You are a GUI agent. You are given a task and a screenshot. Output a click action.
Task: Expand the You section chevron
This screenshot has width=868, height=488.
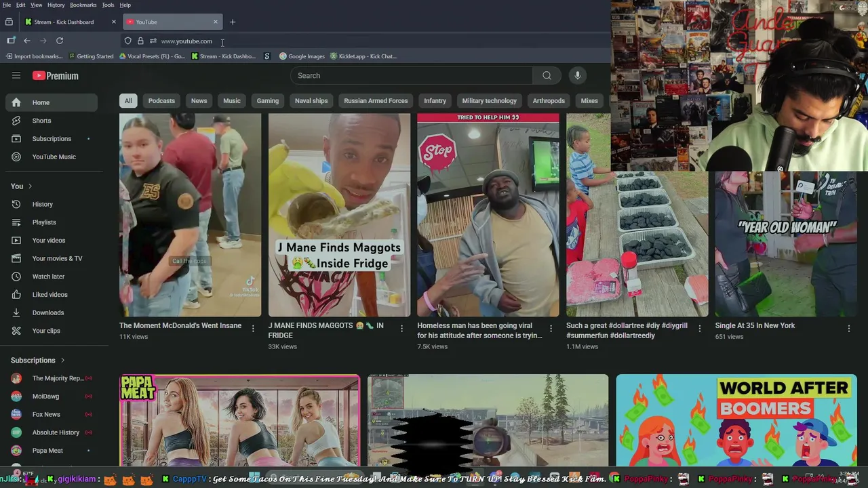tap(30, 186)
